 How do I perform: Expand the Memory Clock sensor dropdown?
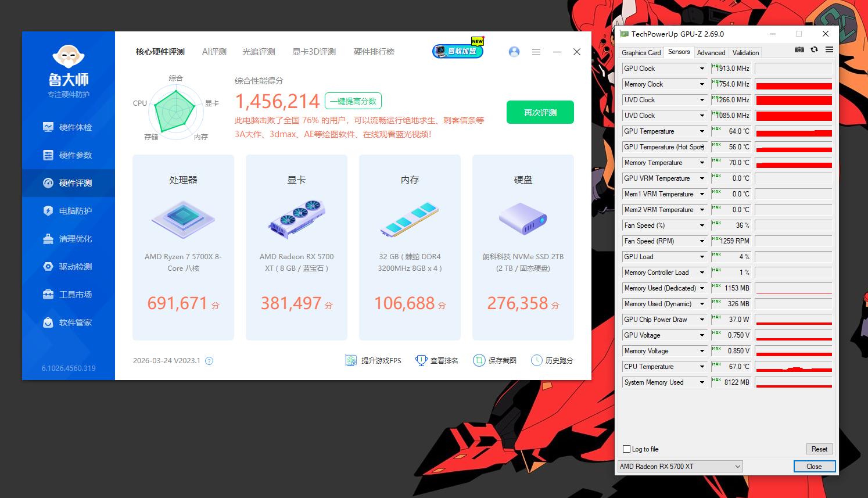tap(702, 84)
